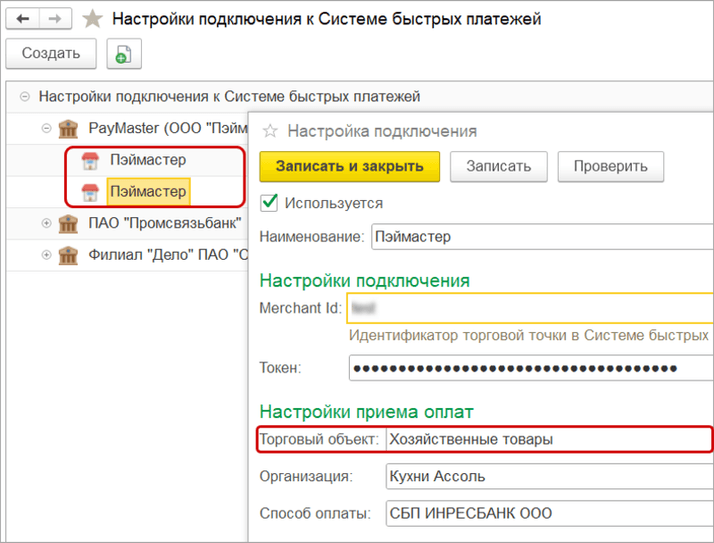
Task: Click the highlighted Пэймастер store icon
Action: coord(90,192)
